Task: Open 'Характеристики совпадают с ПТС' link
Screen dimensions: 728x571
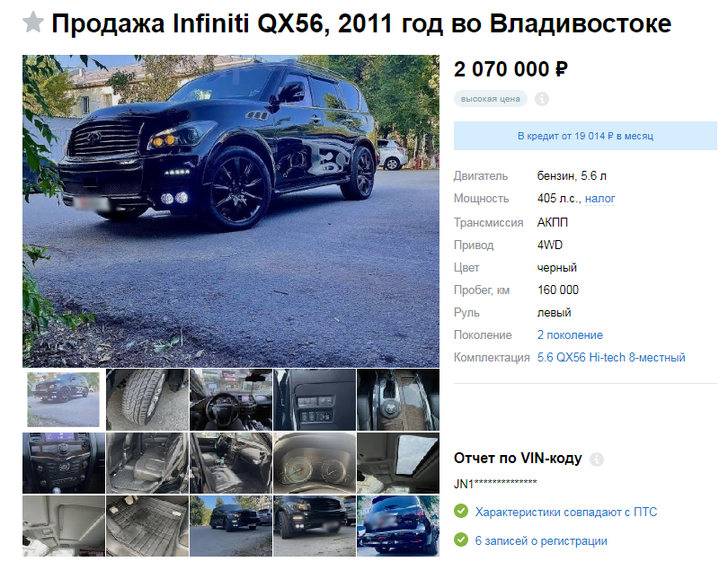Action: pos(566,512)
